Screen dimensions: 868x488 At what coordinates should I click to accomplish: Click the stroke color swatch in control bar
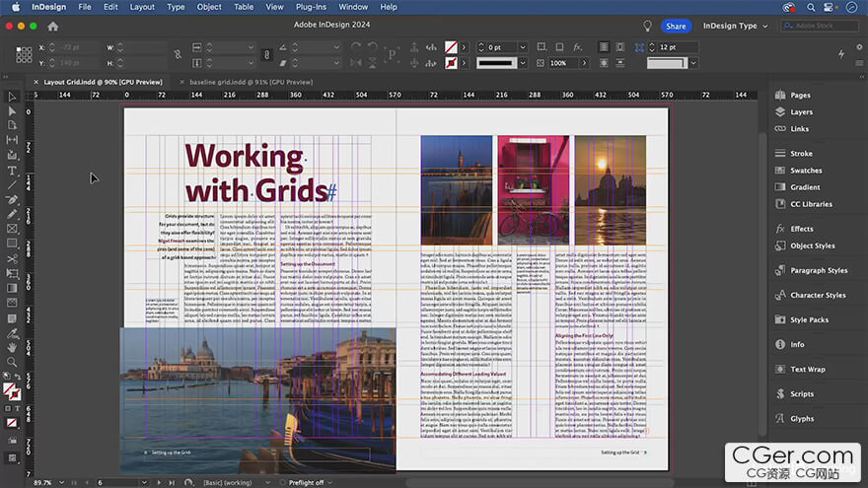[x=451, y=63]
